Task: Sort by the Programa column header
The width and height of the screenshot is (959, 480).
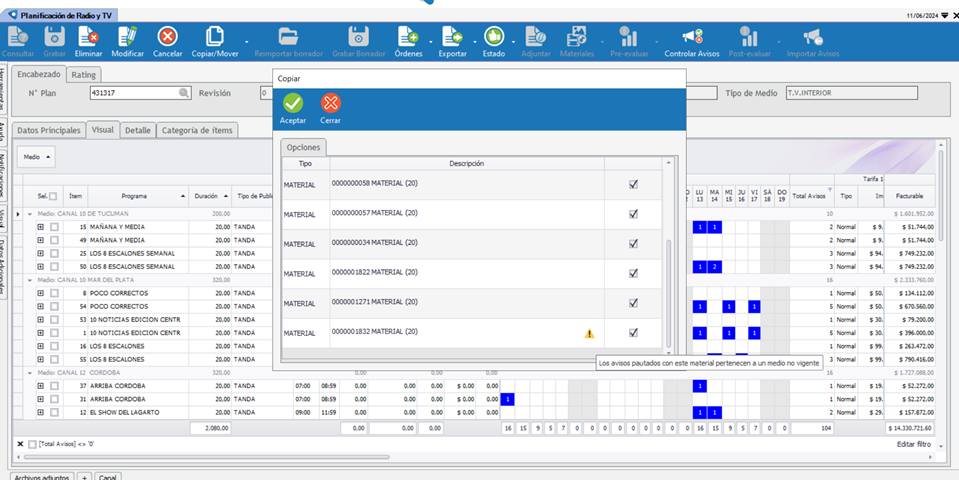Action: point(138,196)
